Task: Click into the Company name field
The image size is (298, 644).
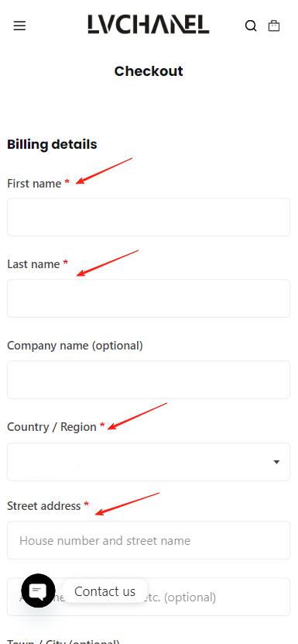Action: point(149,380)
